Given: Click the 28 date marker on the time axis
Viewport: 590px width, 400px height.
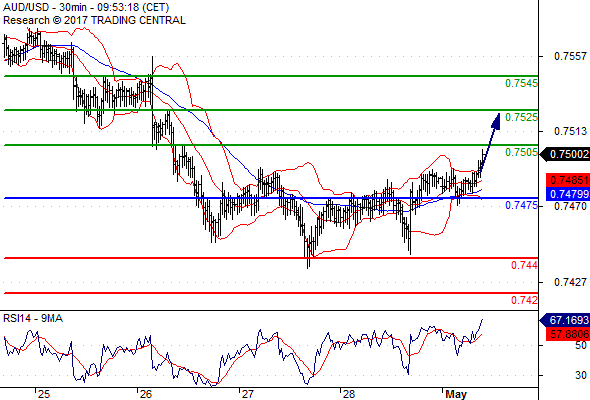Looking at the screenshot, I should (x=348, y=394).
